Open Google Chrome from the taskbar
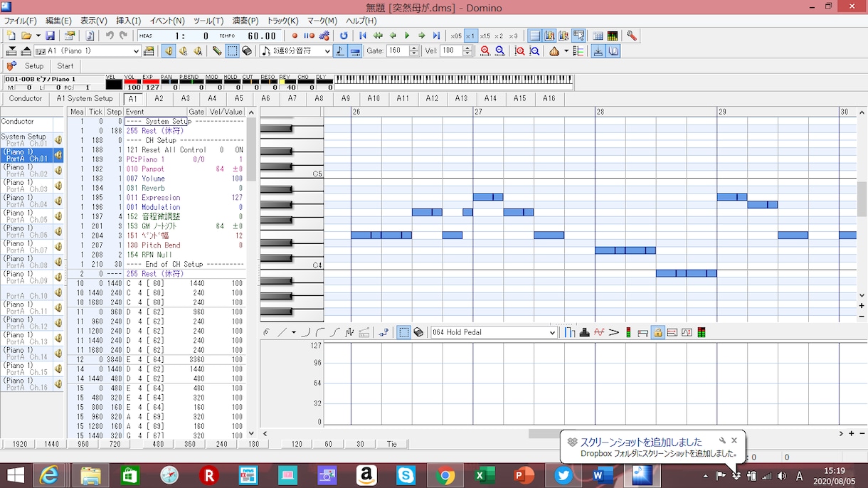Viewport: 868px width, 488px height. [x=445, y=475]
